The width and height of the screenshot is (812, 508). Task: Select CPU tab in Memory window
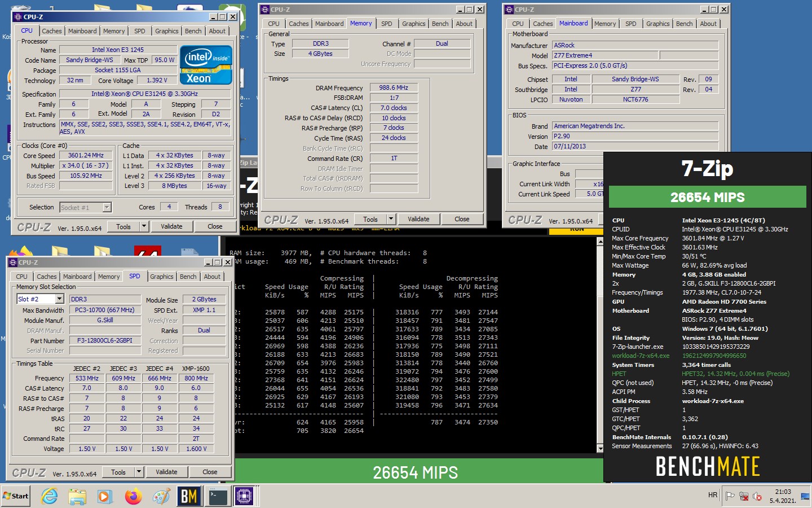(x=274, y=24)
